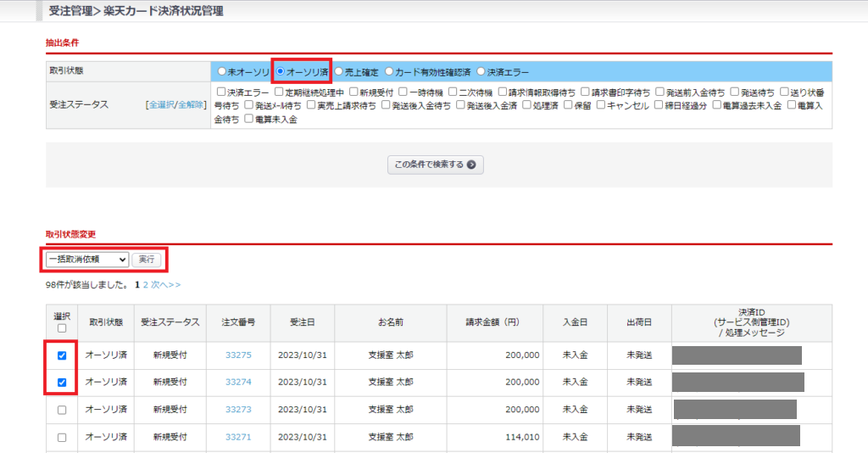Check the 新規受付 order status box

pos(353,92)
